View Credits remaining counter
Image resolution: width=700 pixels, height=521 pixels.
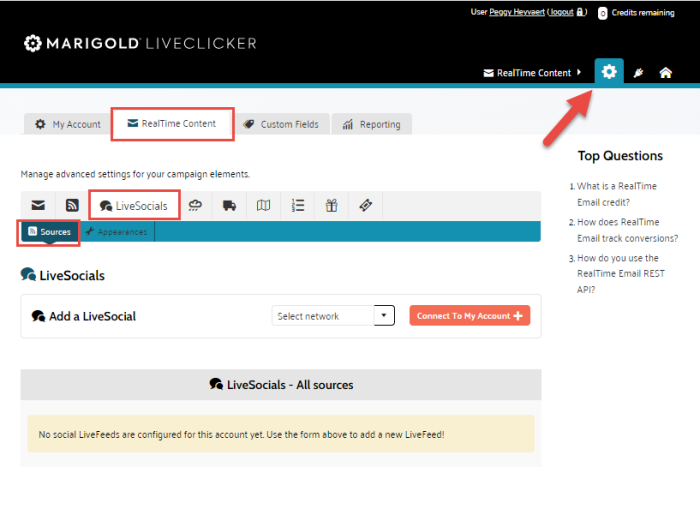click(636, 13)
